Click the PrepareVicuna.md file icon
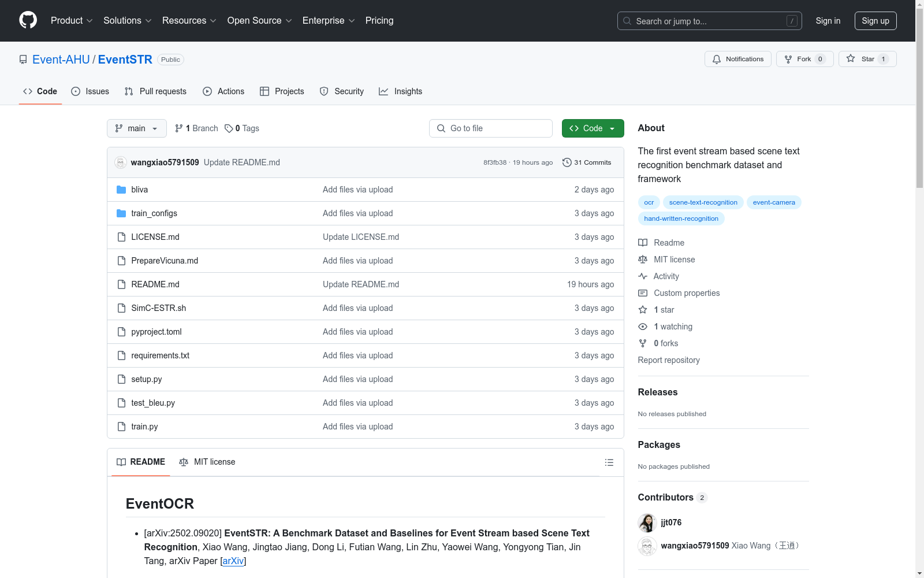 click(x=121, y=261)
